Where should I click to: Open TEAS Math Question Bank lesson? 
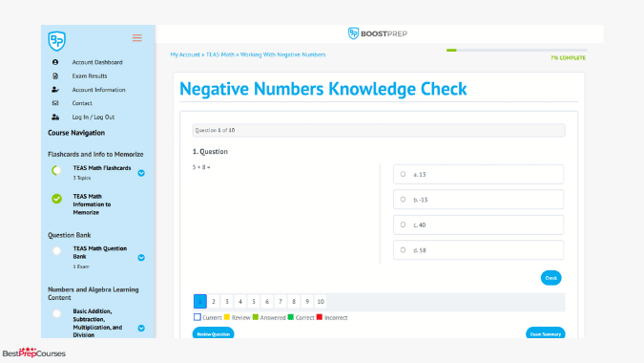tap(100, 252)
